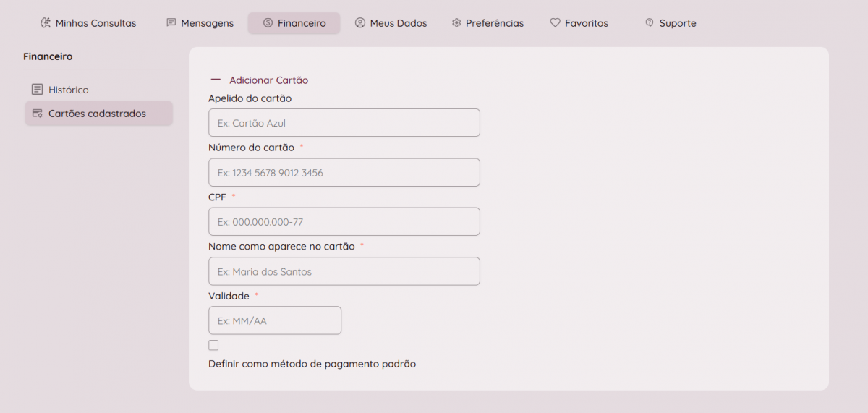Image resolution: width=868 pixels, height=413 pixels.
Task: Click the Favoritos heart icon
Action: (556, 23)
